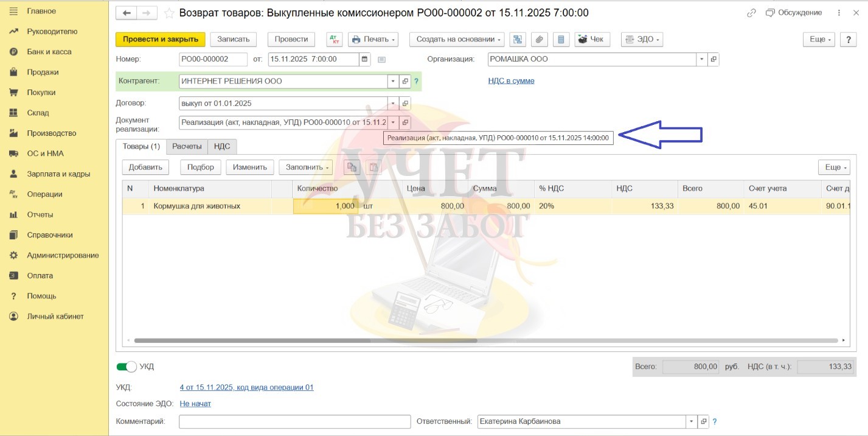
Task: Click into Комментарий input field
Action: point(295,421)
